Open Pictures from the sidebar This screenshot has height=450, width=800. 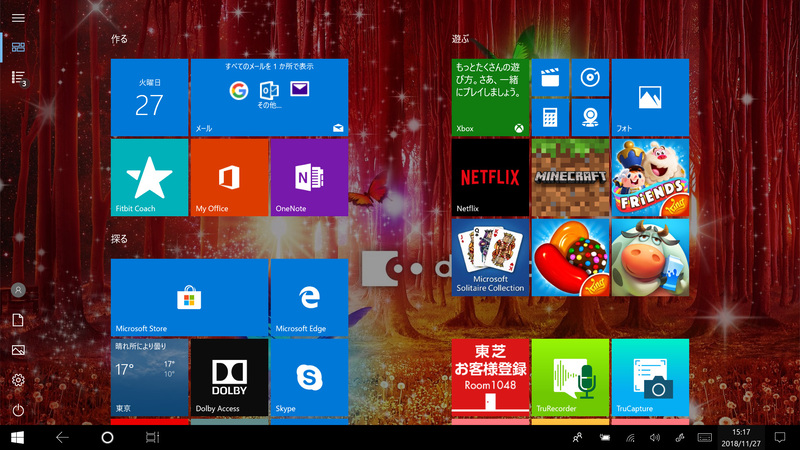[18, 350]
